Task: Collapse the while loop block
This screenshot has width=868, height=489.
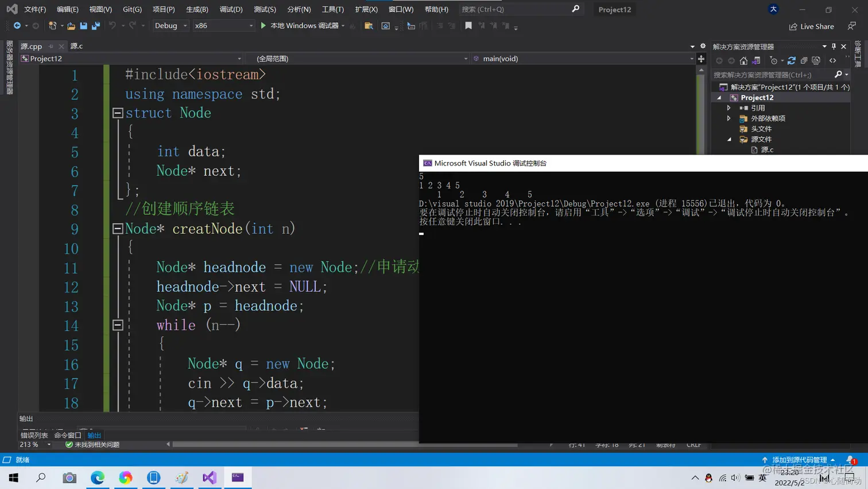Action: click(x=118, y=325)
